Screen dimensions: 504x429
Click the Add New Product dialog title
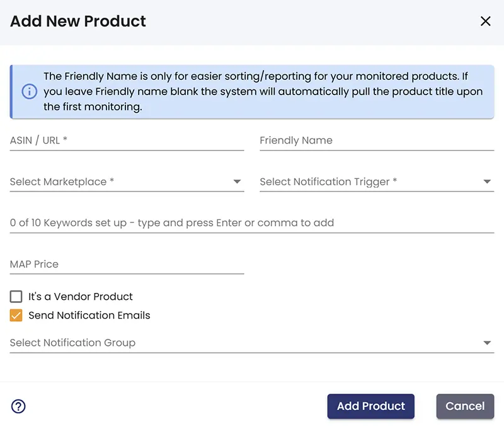tap(77, 21)
